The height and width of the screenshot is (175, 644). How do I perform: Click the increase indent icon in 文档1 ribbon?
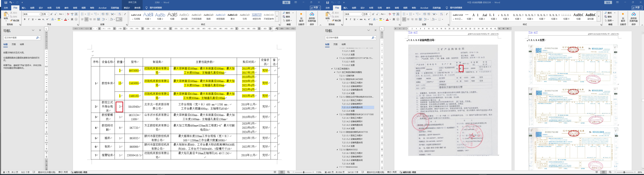tap(107, 14)
